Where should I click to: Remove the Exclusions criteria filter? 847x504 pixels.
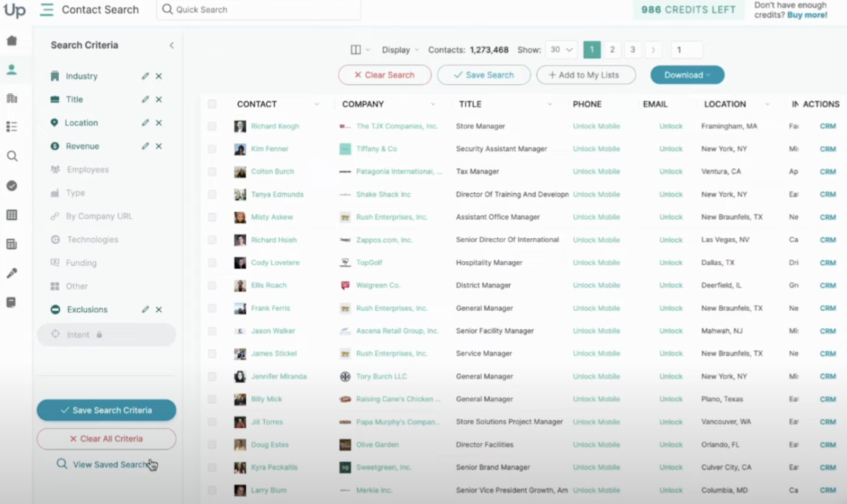[159, 310]
